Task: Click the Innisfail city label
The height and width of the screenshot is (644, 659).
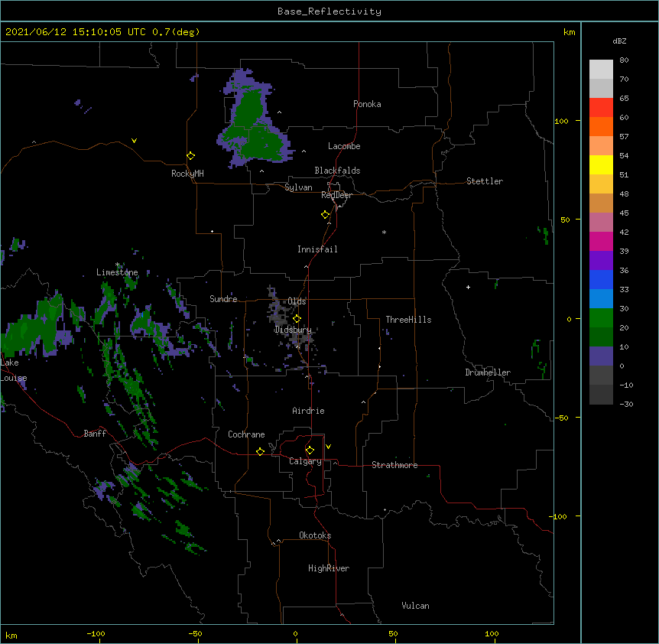Action: tap(317, 249)
